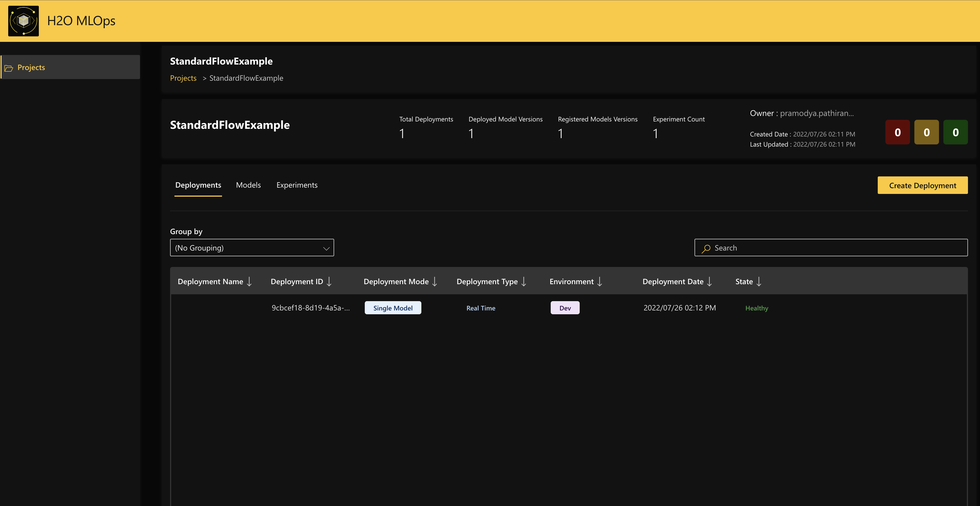Click the search magnifier icon
Viewport: 980px width, 506px height.
coord(706,248)
